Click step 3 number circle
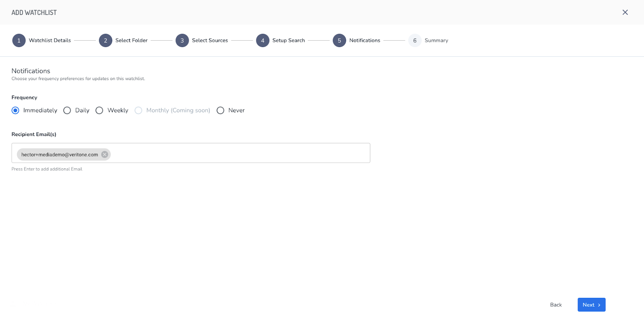The width and height of the screenshot is (644, 320). tap(182, 40)
